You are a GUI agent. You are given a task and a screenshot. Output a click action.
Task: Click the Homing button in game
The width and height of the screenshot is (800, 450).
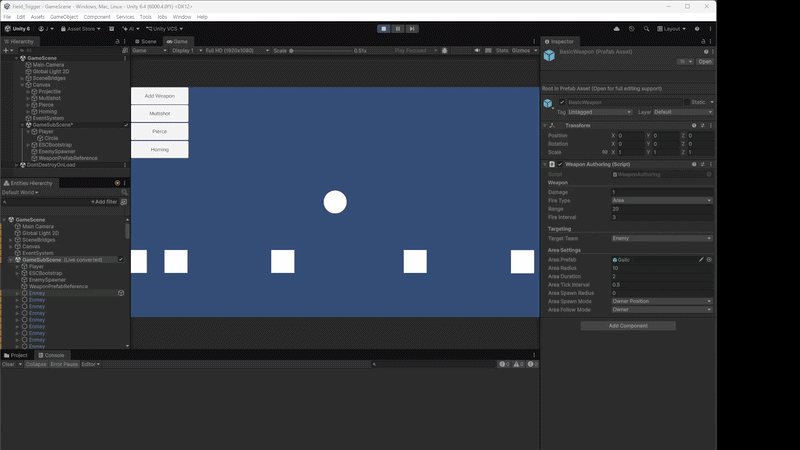pyautogui.click(x=160, y=149)
